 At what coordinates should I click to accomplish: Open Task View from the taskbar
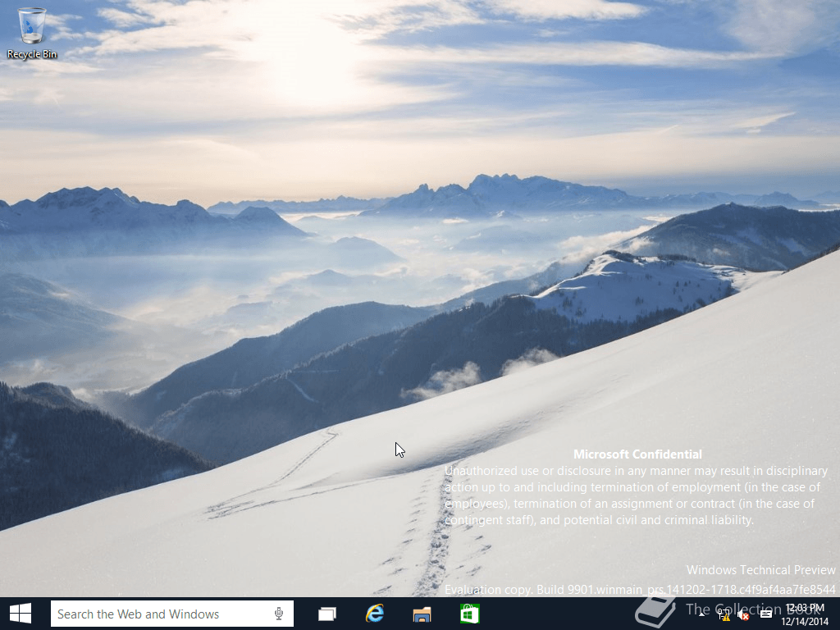tap(327, 614)
